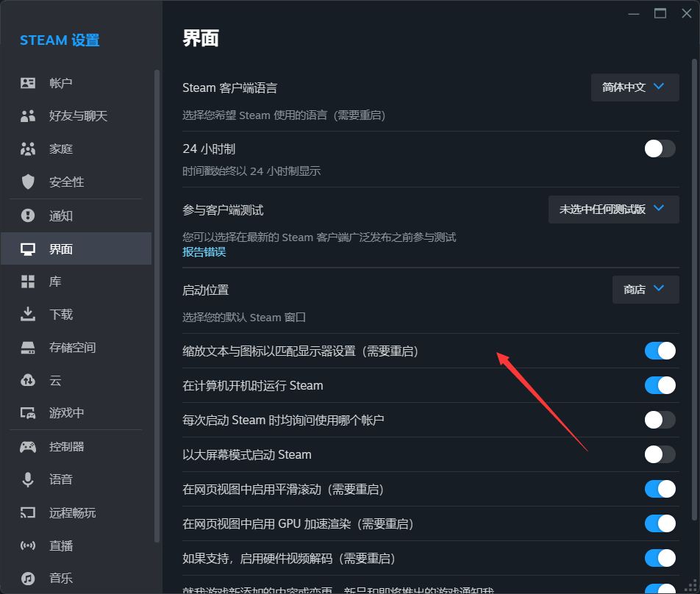Click the 直播 broadcast icon
The width and height of the screenshot is (700, 594).
click(x=28, y=545)
